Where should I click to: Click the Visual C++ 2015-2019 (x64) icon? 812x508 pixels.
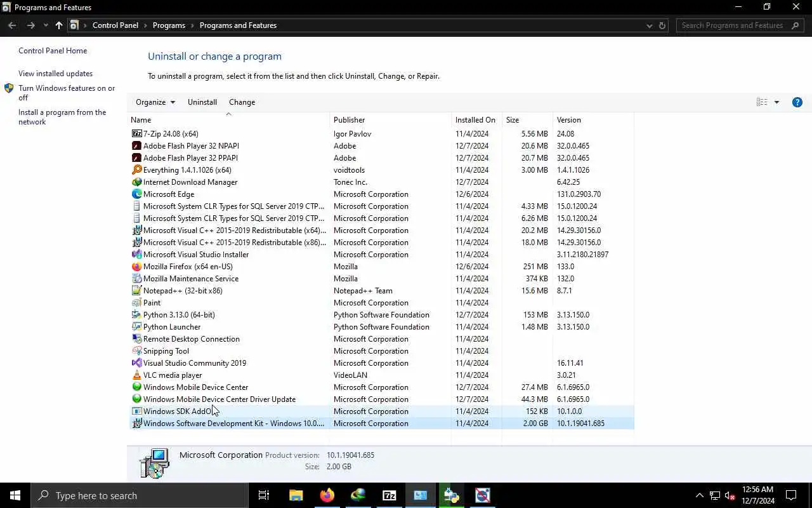(136, 231)
